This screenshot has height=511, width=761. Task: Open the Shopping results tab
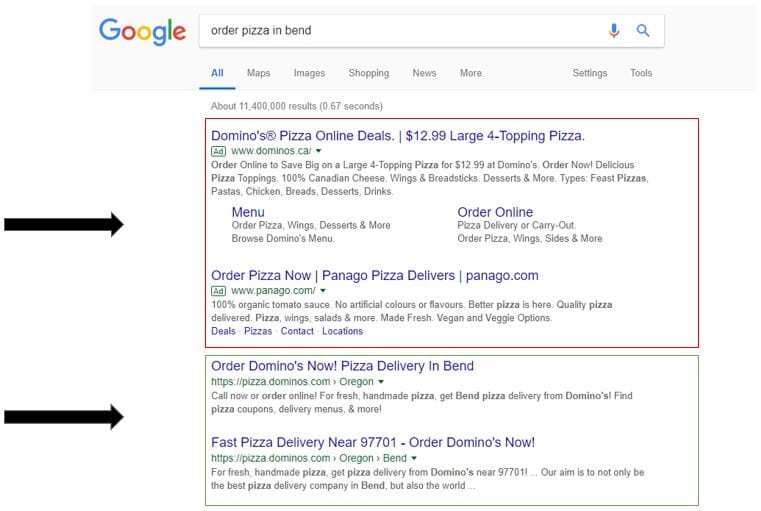click(x=369, y=73)
